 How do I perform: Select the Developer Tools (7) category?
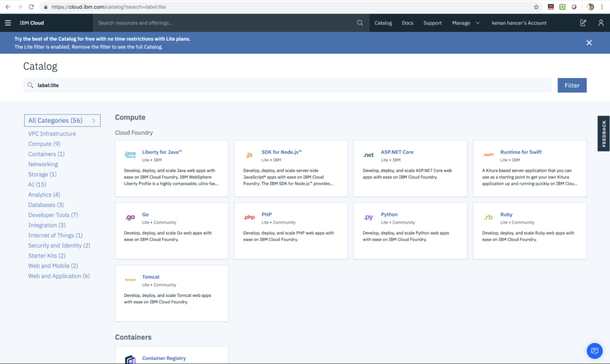click(53, 215)
